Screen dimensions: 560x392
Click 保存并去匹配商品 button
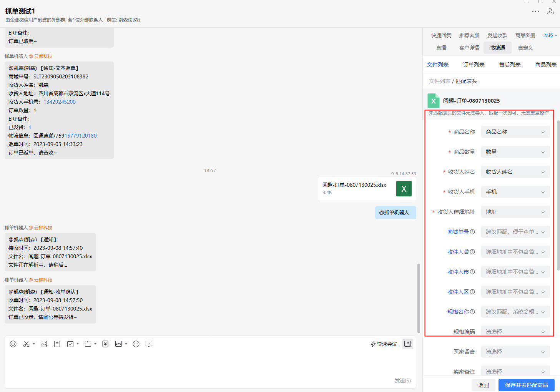[x=527, y=385]
